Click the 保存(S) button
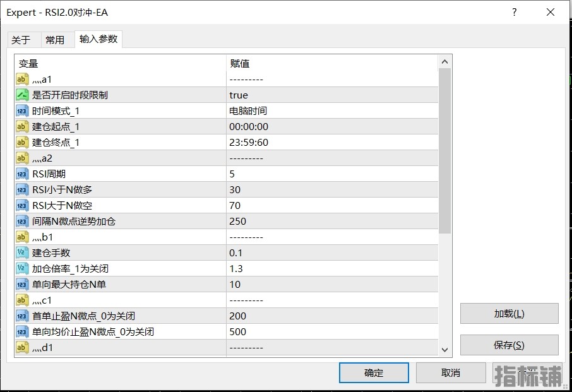The height and width of the screenshot is (392, 572). (x=509, y=345)
